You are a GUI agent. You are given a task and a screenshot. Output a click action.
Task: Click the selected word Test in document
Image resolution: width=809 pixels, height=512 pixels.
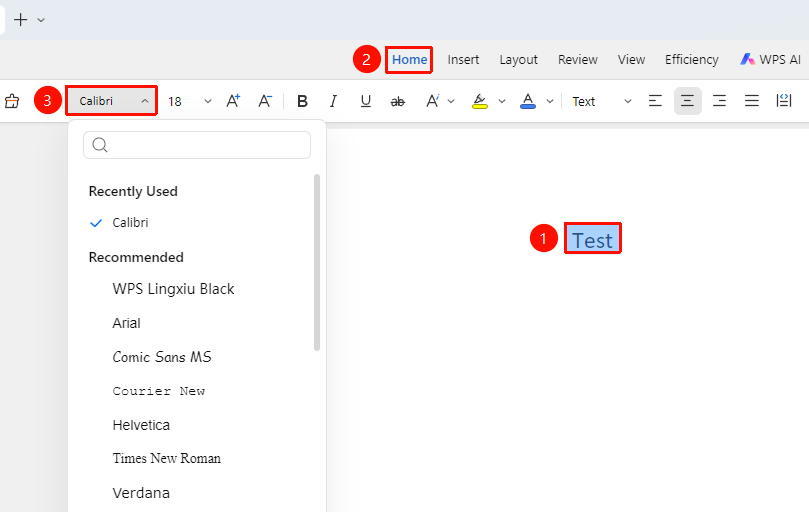(592, 241)
